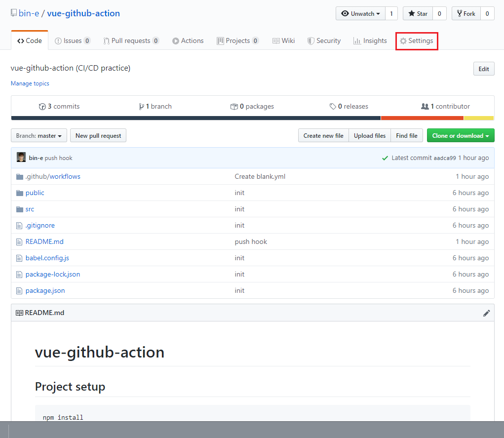Click the fork count 0
The width and height of the screenshot is (504, 438).
tap(487, 13)
